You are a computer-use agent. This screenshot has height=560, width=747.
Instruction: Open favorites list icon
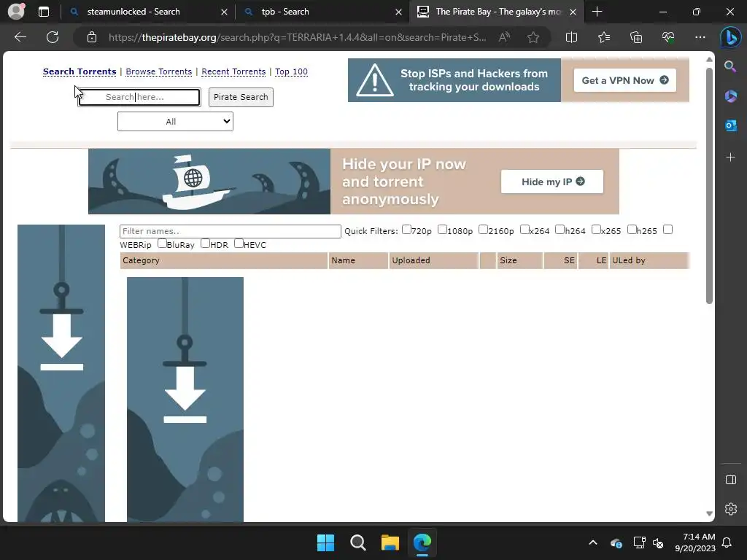click(x=603, y=37)
